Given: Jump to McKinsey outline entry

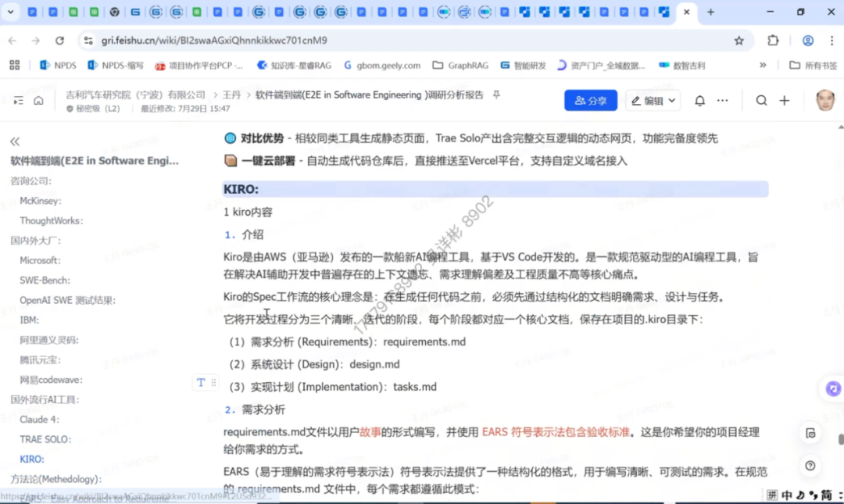Looking at the screenshot, I should coord(41,201).
